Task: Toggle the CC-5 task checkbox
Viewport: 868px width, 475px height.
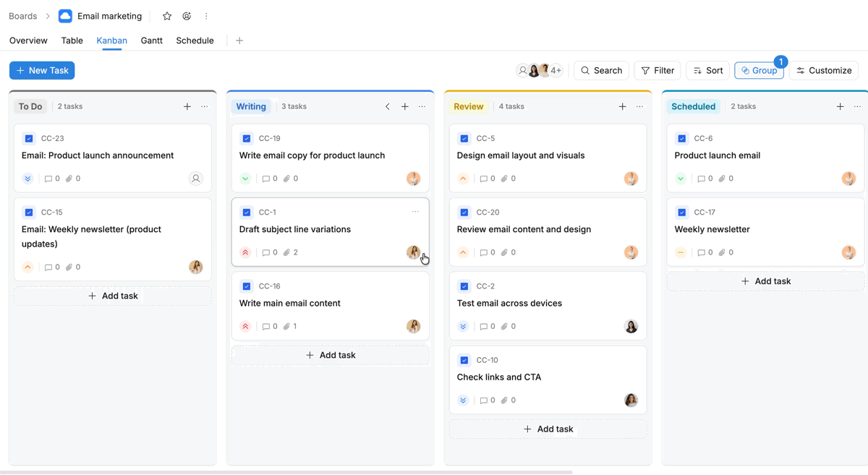Action: click(x=464, y=138)
